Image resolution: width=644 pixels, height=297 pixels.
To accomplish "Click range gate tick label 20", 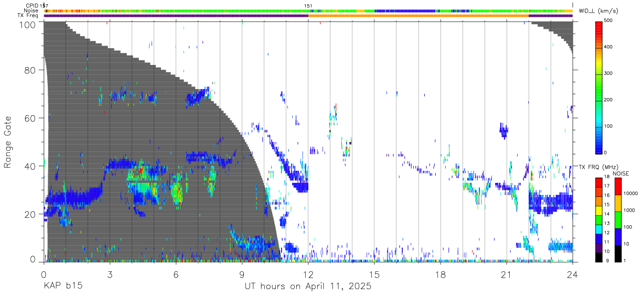I will point(30,214).
